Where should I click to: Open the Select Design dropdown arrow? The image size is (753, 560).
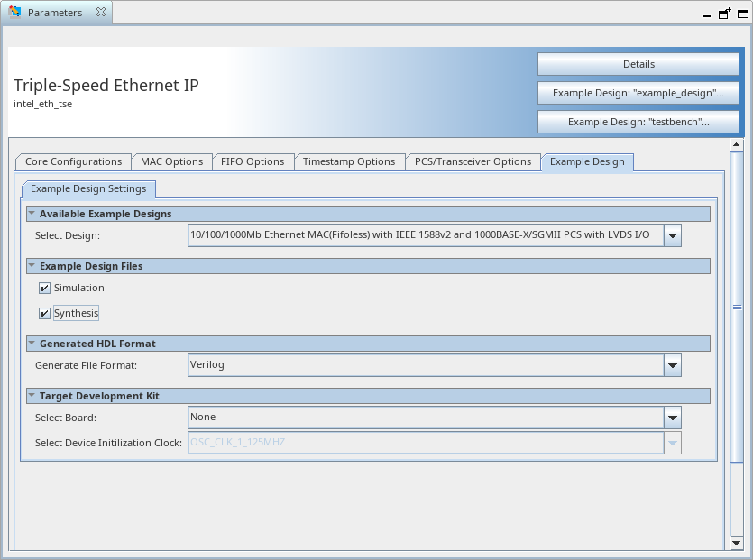pos(673,235)
